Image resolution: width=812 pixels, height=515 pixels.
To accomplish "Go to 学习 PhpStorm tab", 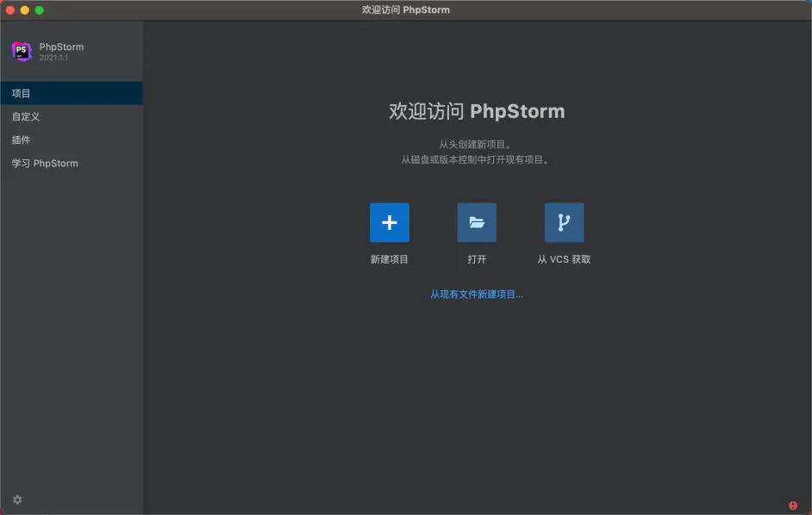I will coord(72,163).
